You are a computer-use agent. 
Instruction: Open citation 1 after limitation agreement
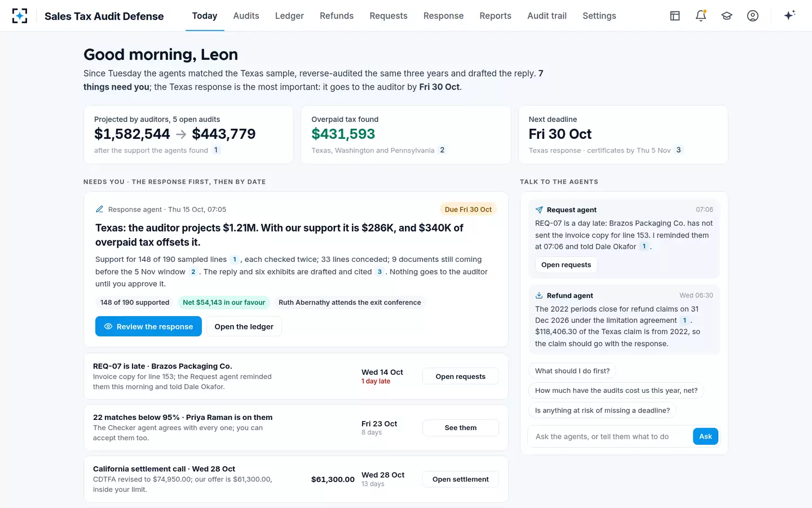[685, 321]
